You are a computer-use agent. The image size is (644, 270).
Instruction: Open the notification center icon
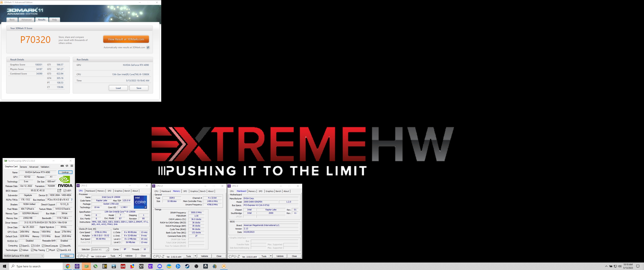(x=638, y=266)
